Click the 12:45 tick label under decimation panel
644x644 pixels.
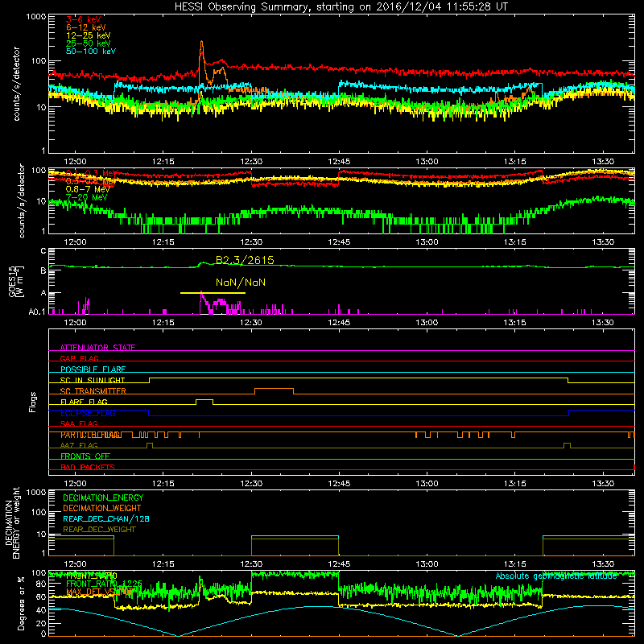[339, 564]
